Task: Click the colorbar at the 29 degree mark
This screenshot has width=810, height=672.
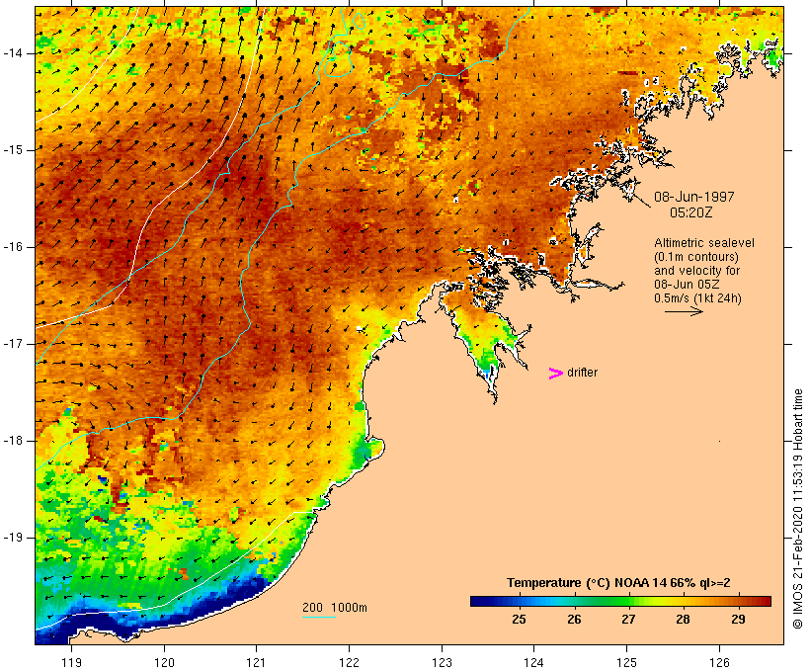Action: click(738, 601)
